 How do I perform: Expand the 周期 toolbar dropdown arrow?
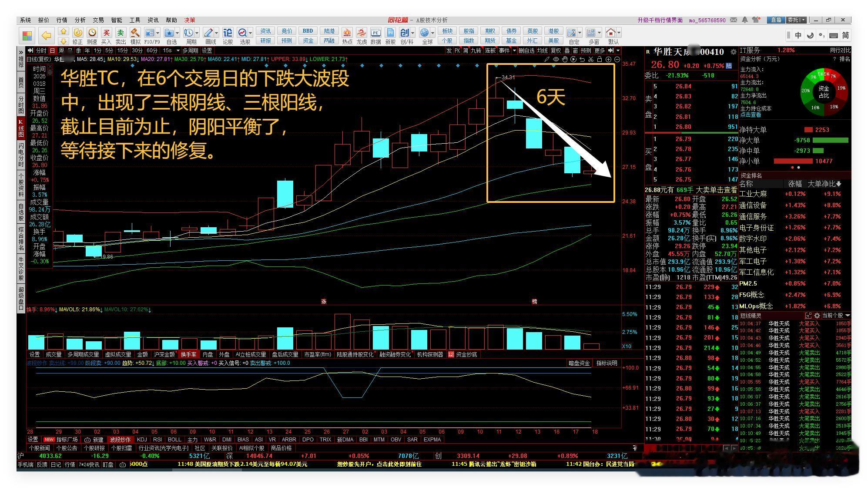(197, 33)
